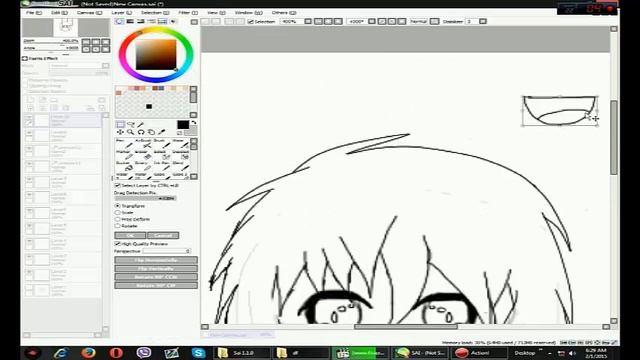This screenshot has width=640, height=360.
Task: Pick the Water brush tool
Action: pos(180,143)
